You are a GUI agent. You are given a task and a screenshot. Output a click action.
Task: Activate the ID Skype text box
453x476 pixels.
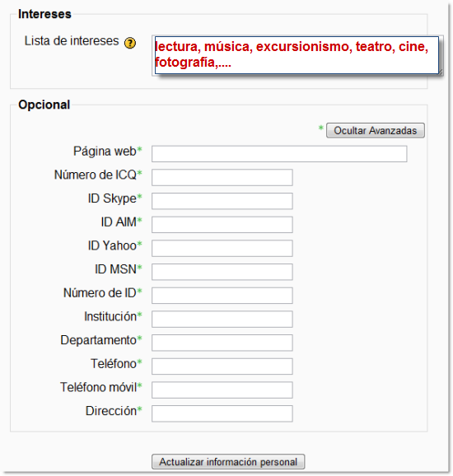click(x=222, y=201)
